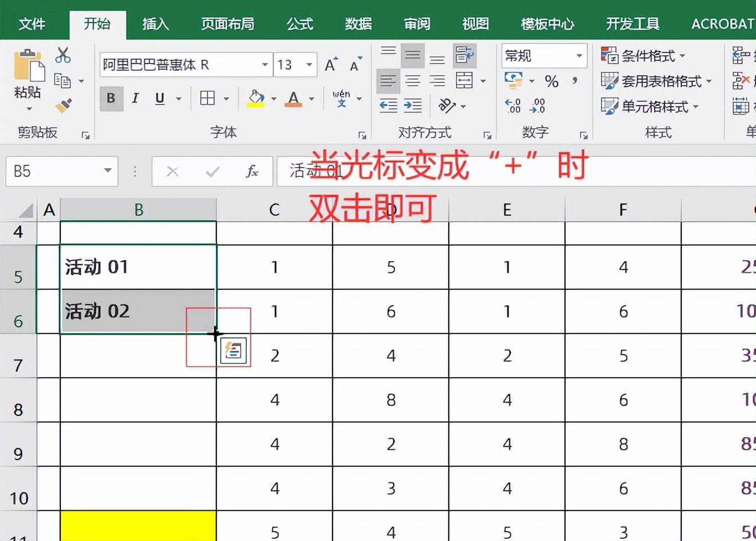Align text right
The image size is (756, 541).
437,81
